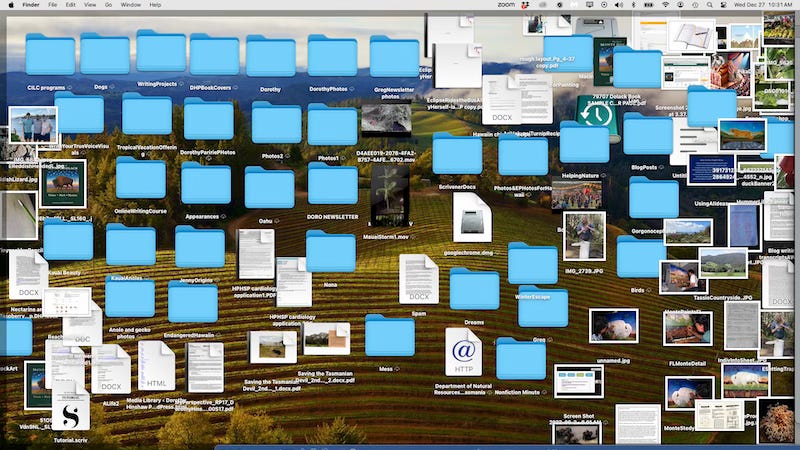Open the DorothyPhotos folder

coord(332,56)
